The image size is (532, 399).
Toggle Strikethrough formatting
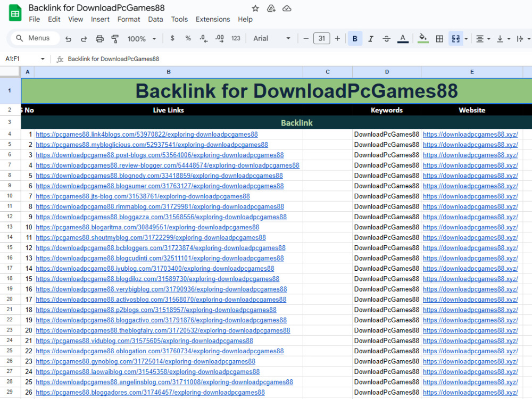386,39
